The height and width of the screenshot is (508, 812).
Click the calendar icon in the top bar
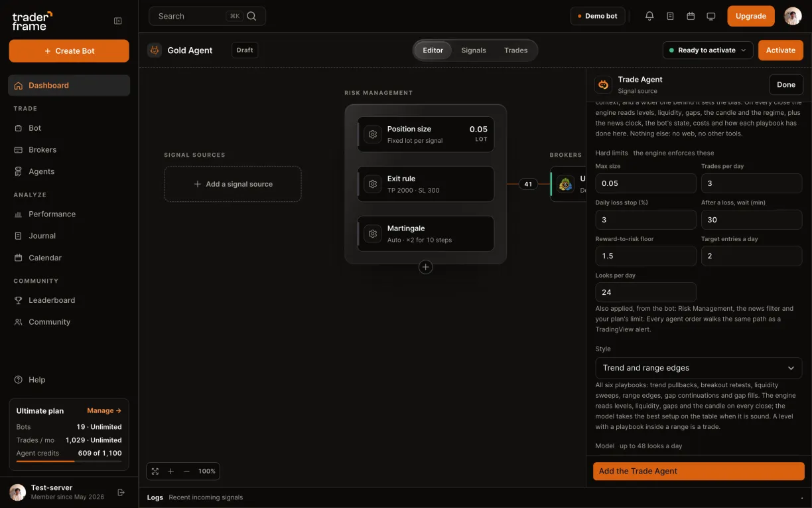[691, 16]
